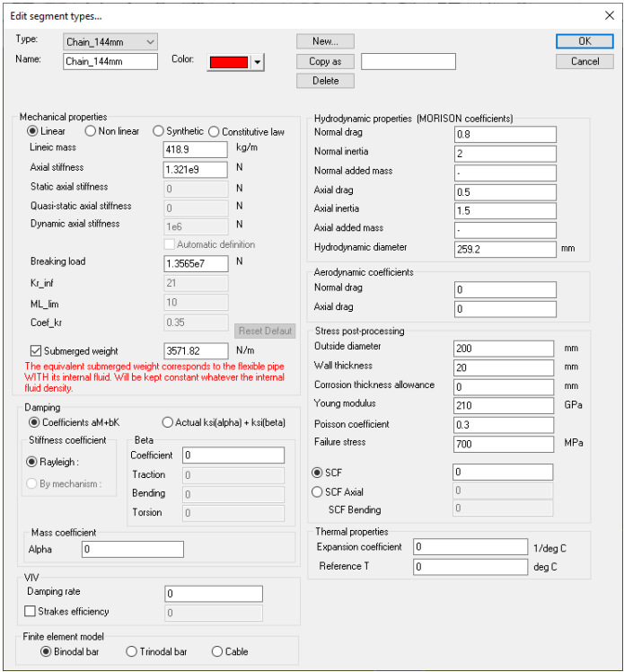Choose the Synthetic mechanical property option
The image size is (624, 672).
coord(159,131)
